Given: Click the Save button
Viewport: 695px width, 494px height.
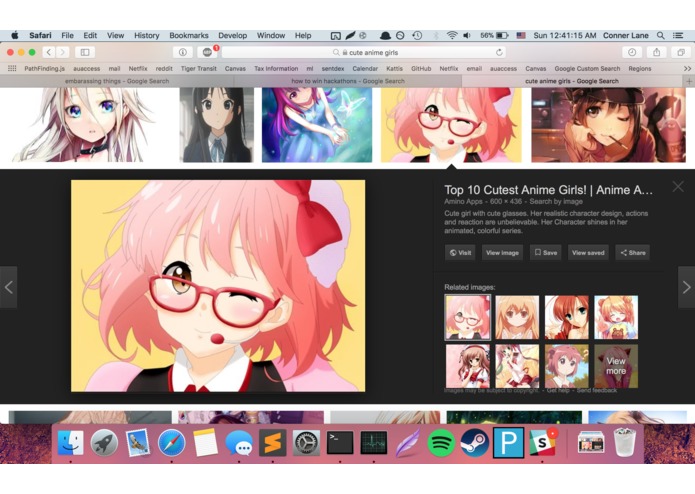Looking at the screenshot, I should tap(546, 253).
